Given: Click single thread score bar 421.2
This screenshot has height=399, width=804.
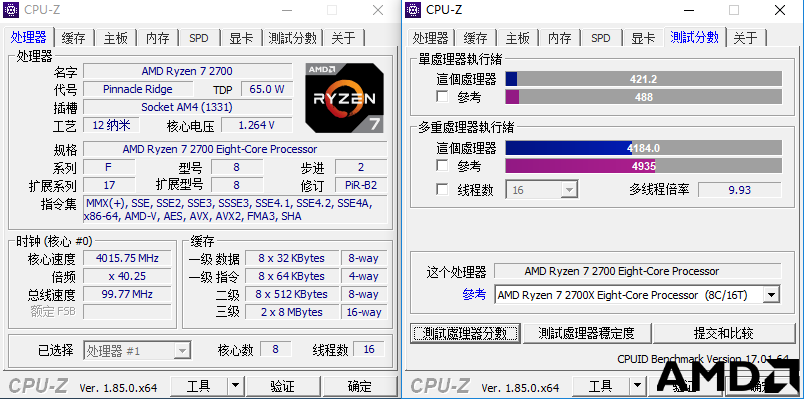Looking at the screenshot, I should click(644, 79).
